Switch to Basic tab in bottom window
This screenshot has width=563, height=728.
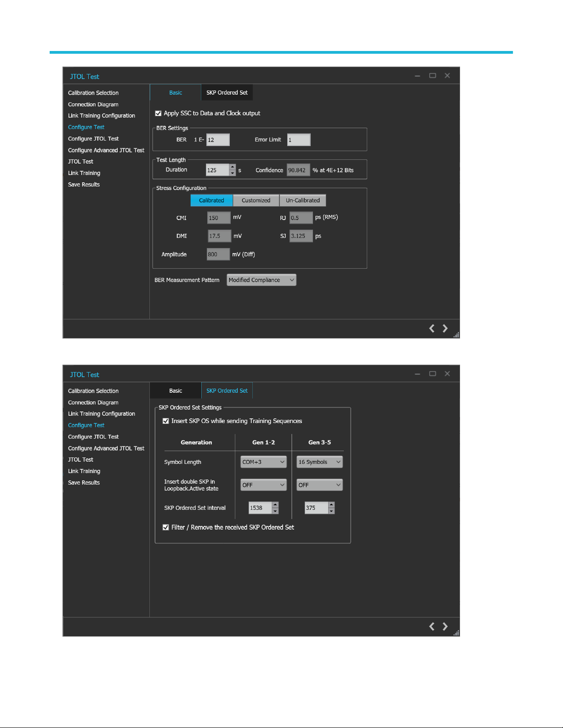point(176,390)
